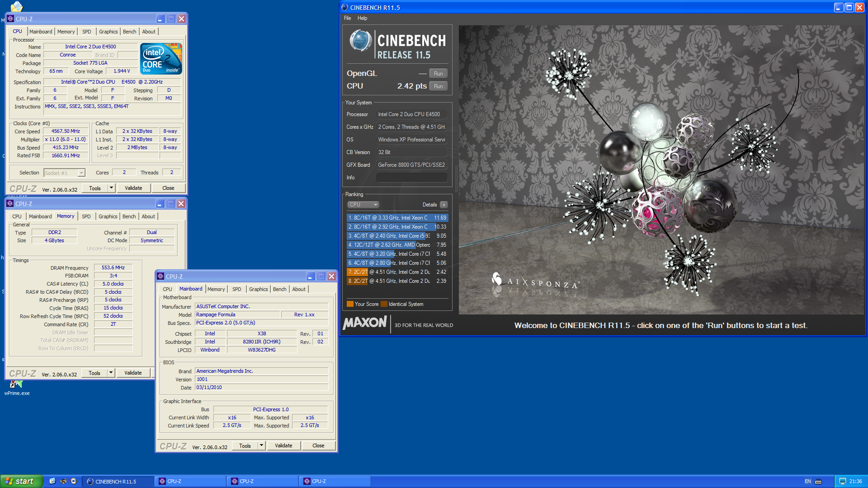Open the Tools dropdown arrow in the CPU-Z Mainboard window
The image size is (868, 488).
tap(261, 446)
